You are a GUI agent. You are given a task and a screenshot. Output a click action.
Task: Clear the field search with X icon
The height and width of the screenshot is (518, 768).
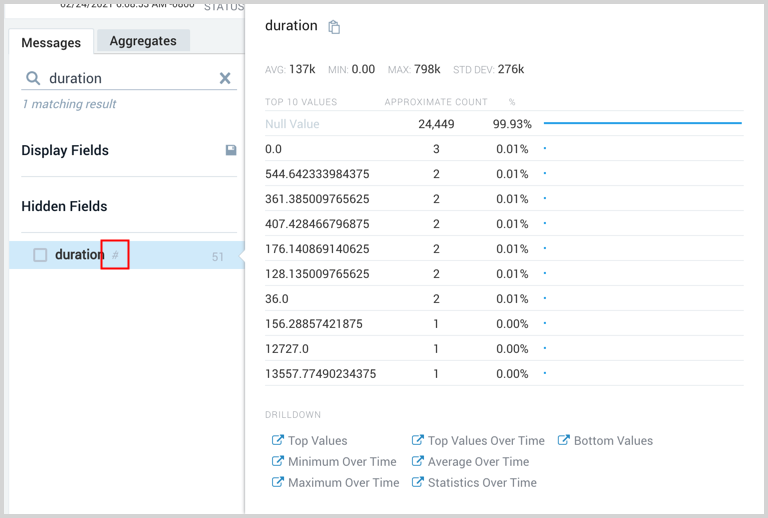225,78
